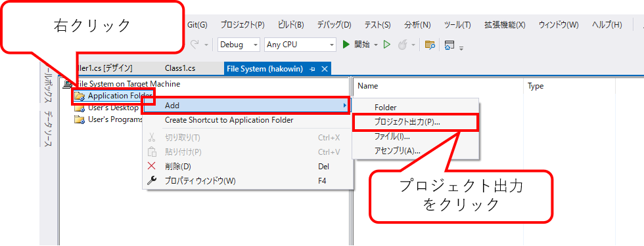Choose プロジェクト出力(P)... in submenu
644x246 pixels.
pos(415,122)
